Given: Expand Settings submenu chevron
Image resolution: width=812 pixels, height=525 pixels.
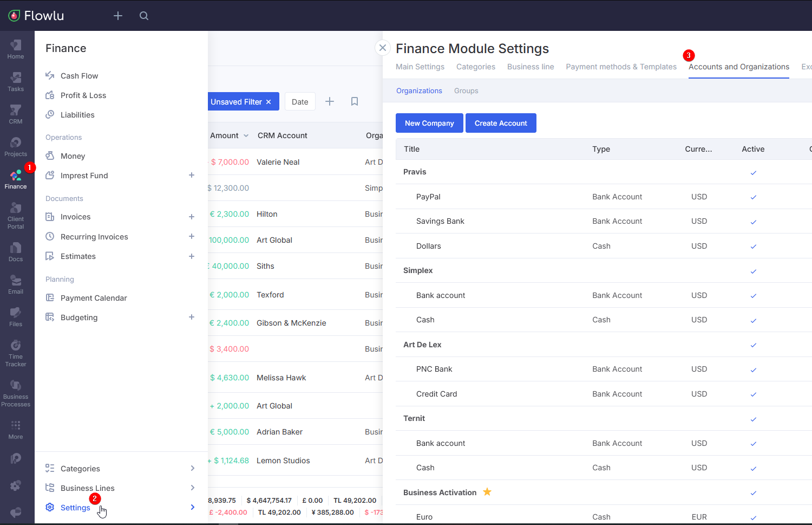Looking at the screenshot, I should click(x=193, y=507).
